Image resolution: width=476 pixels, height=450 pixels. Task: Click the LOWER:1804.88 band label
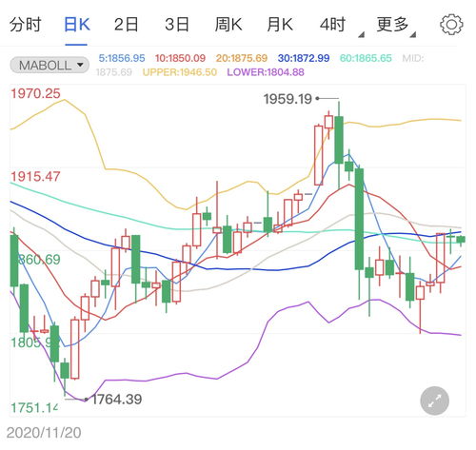(x=266, y=72)
